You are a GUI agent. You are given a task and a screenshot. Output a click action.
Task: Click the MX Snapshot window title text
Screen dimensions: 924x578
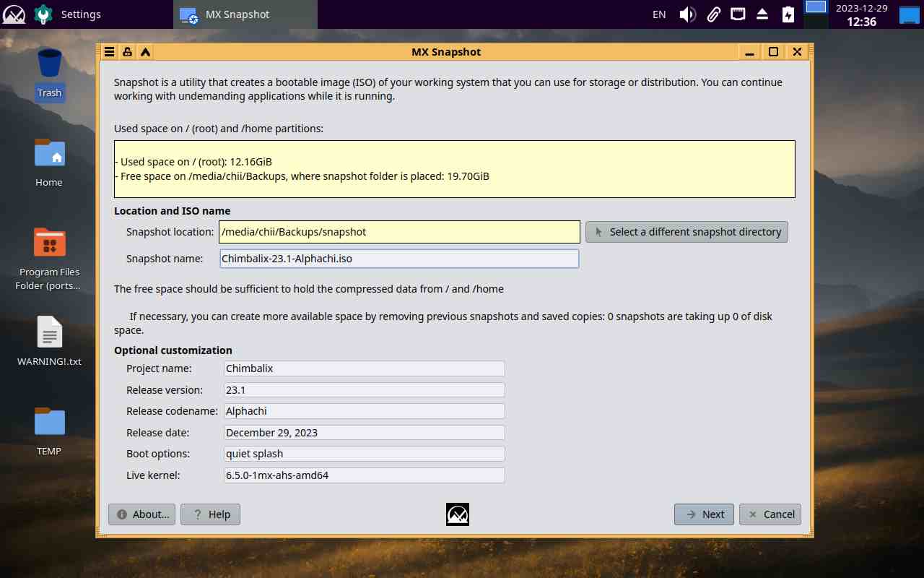click(x=446, y=52)
